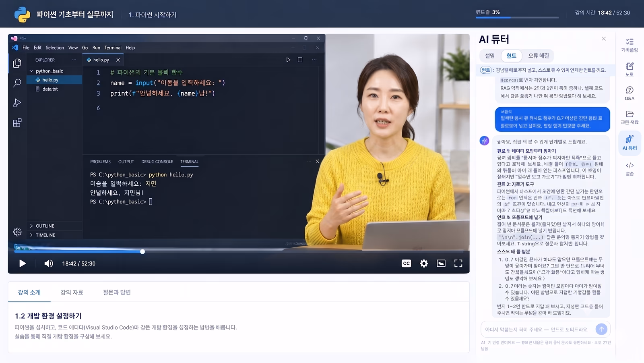Open the 노트 sidebar icon
The height and width of the screenshot is (363, 644).
(x=630, y=69)
